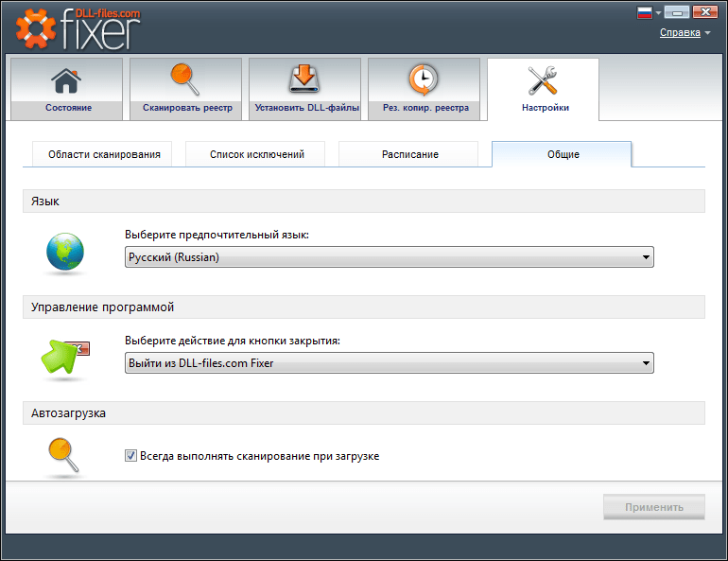Click the Russian flag language icon
This screenshot has height=561, width=728.
(645, 12)
